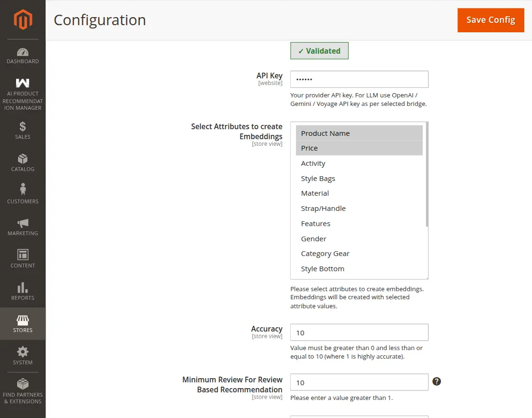Click the help icon next to Minimum Review field
Image resolution: width=532 pixels, height=418 pixels.
click(437, 381)
